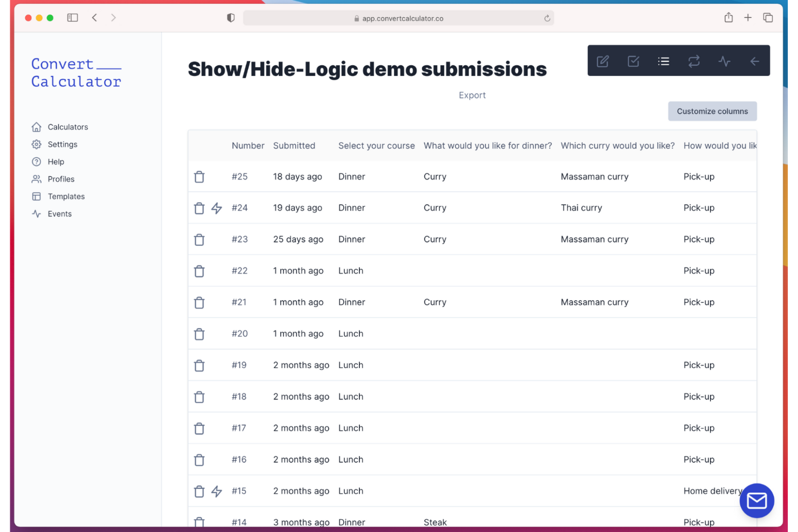The height and width of the screenshot is (532, 798).
Task: Delete submission #22 with the trash can icon
Action: pyautogui.click(x=199, y=271)
